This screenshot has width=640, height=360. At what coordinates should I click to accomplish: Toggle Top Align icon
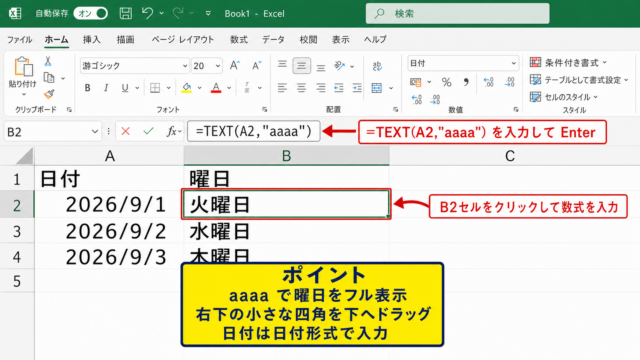click(x=282, y=64)
